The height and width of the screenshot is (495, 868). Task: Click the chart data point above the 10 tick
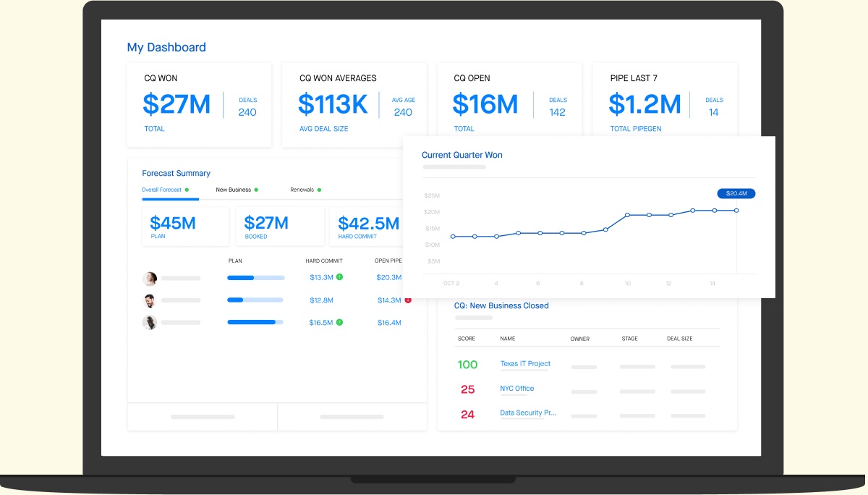click(x=627, y=215)
